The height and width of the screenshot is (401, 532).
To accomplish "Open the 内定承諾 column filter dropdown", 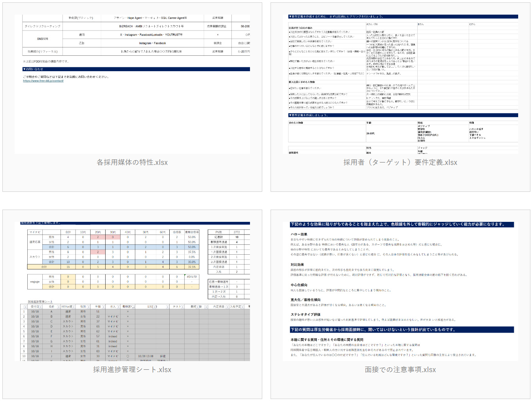I will [227, 307].
